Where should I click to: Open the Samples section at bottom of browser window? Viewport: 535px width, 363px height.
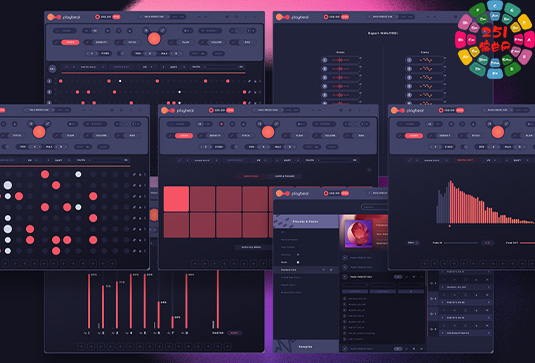(x=305, y=347)
